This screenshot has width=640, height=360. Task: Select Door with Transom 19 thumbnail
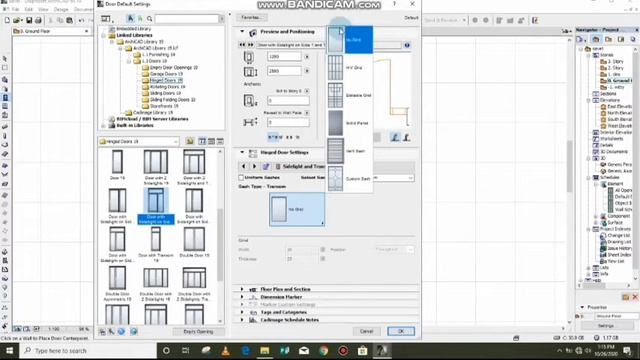(156, 243)
